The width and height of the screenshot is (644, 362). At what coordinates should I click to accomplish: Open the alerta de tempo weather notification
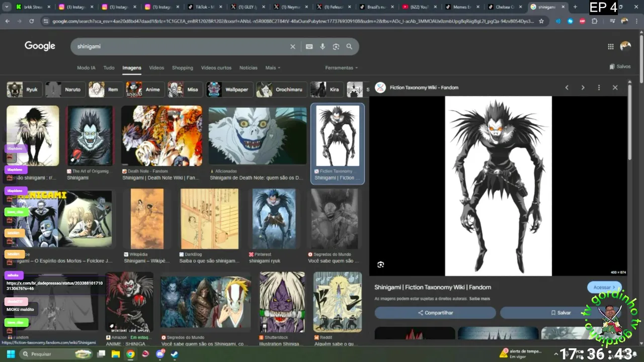520,354
